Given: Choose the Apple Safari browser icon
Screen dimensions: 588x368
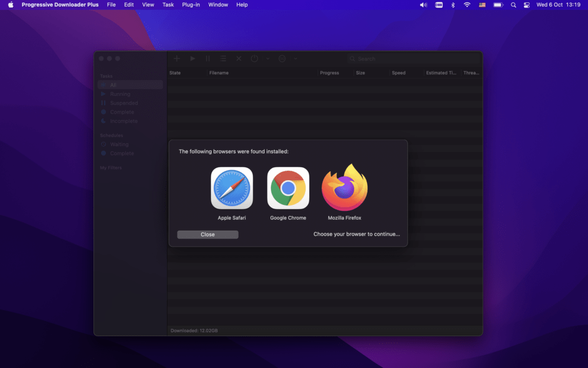Looking at the screenshot, I should click(232, 188).
